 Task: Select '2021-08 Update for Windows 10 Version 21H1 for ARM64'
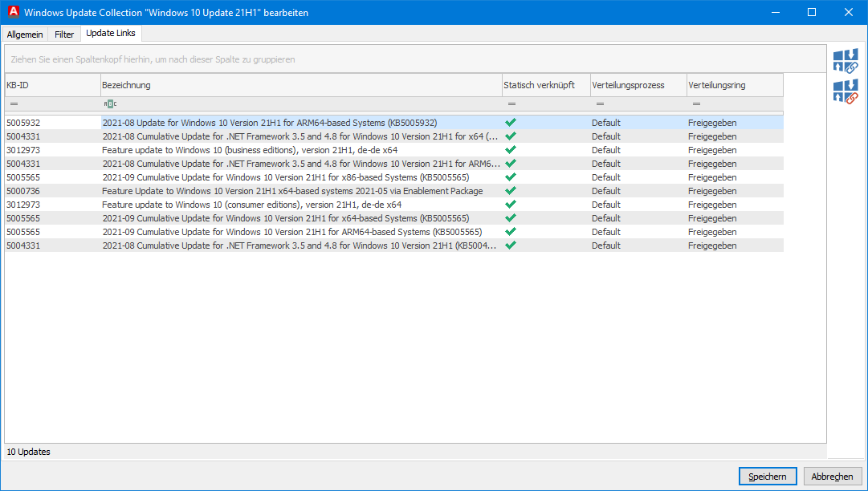click(270, 123)
